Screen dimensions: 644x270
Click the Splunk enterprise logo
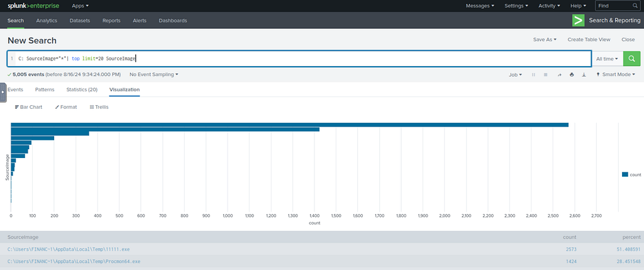click(x=33, y=6)
